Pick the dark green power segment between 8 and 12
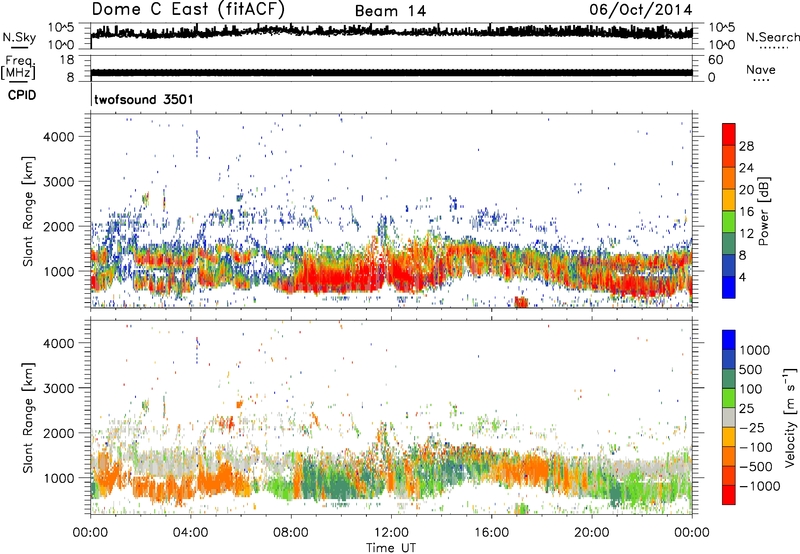 coord(729,244)
